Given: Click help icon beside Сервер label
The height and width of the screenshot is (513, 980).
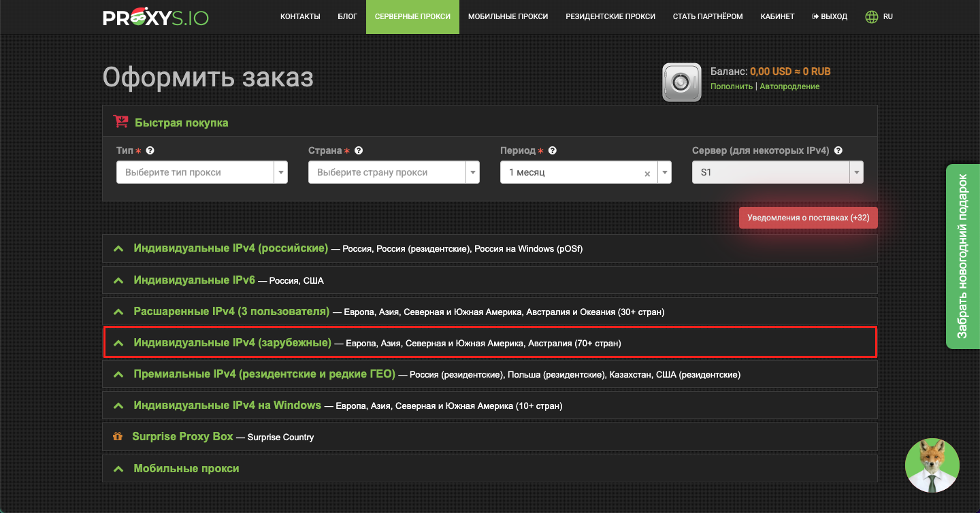Looking at the screenshot, I should pyautogui.click(x=838, y=150).
